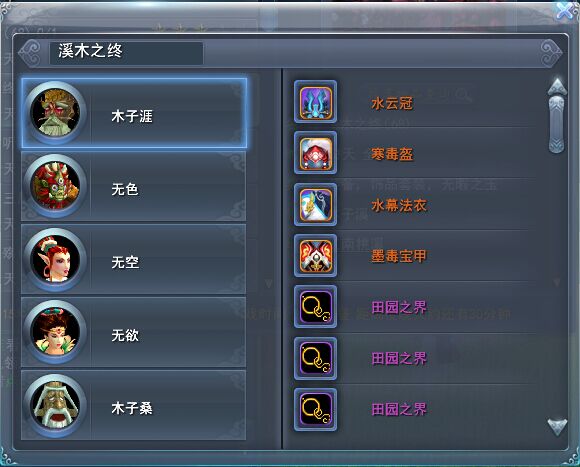The height and width of the screenshot is (467, 580).
Task: Close the dungeon loot window
Action: pos(566,10)
